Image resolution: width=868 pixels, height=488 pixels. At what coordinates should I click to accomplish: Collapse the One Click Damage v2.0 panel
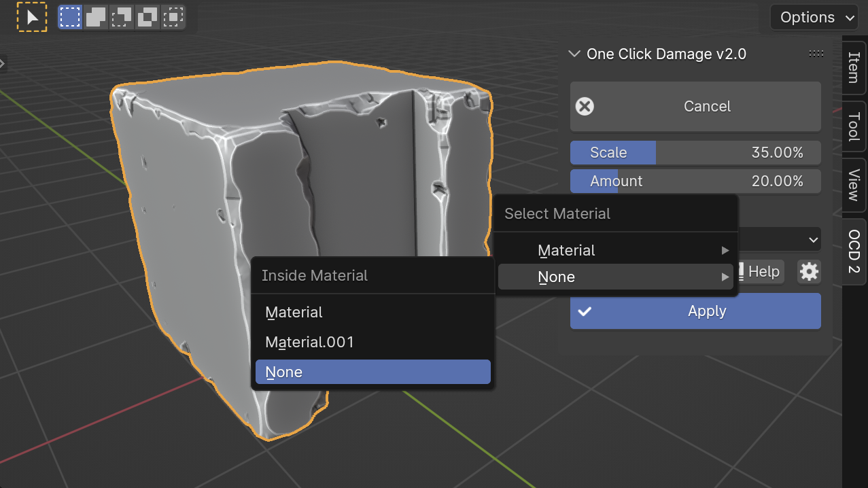click(x=574, y=54)
